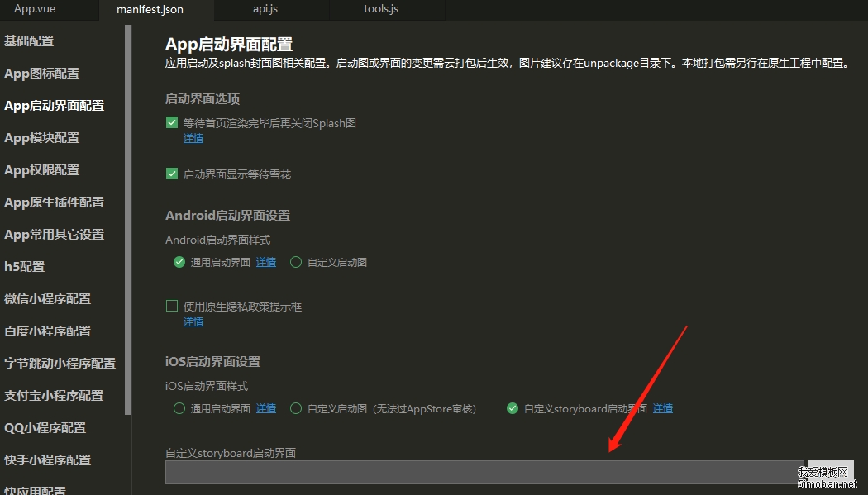Open 微信小程序配置 in sidebar

tap(48, 299)
